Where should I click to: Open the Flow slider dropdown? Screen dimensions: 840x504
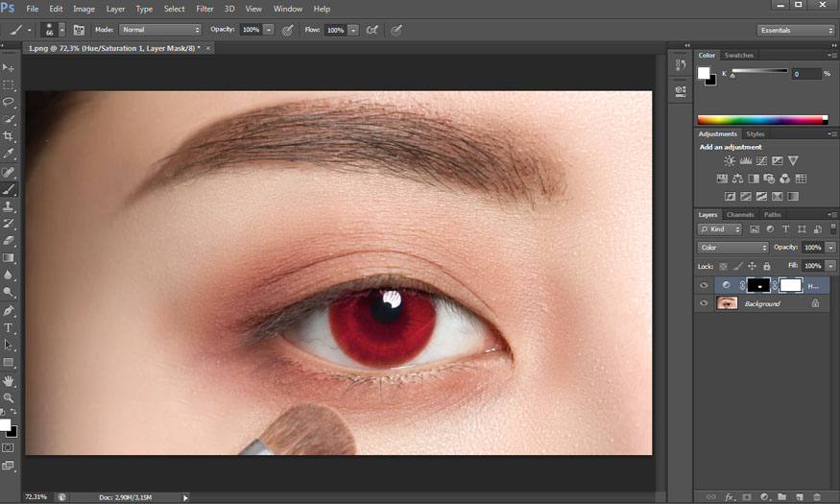coord(353,31)
